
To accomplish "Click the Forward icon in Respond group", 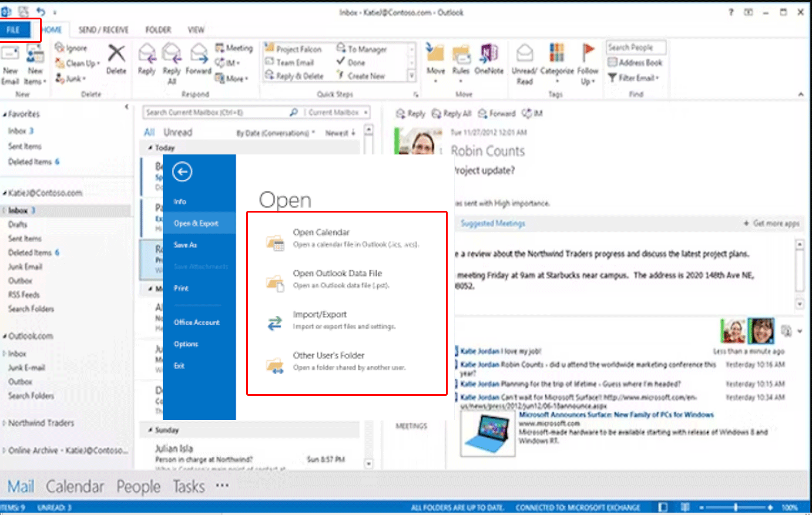I will click(199, 55).
